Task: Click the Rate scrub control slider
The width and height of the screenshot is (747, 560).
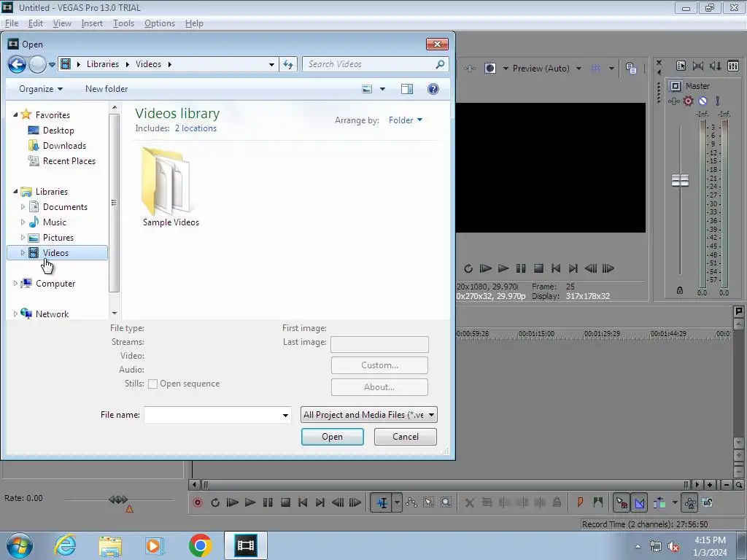Action: (x=118, y=499)
